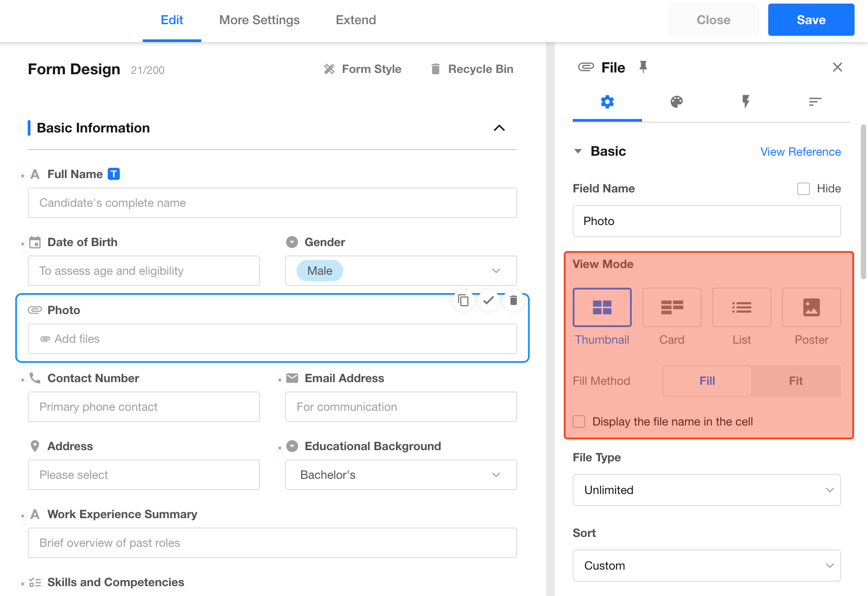Enable the Hide field name checkbox
868x596 pixels.
coord(804,189)
